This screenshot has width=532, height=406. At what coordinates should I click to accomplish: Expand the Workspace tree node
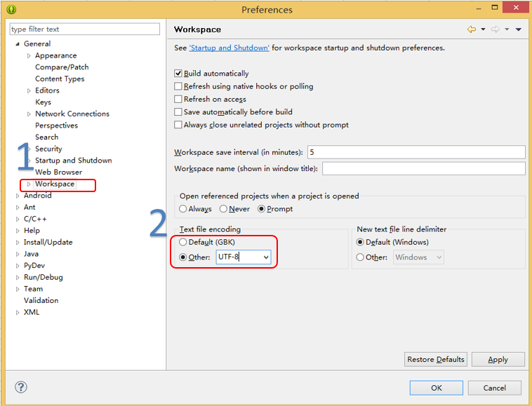pyautogui.click(x=29, y=184)
